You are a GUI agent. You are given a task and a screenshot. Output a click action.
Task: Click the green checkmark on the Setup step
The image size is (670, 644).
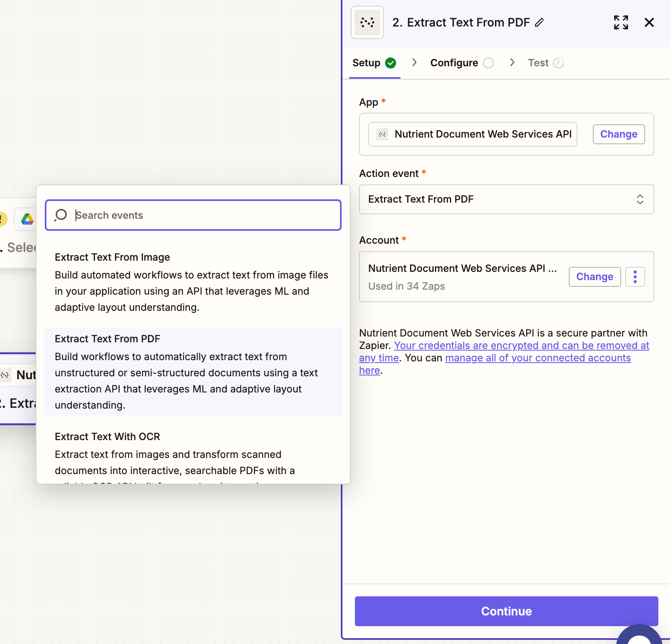(x=390, y=63)
